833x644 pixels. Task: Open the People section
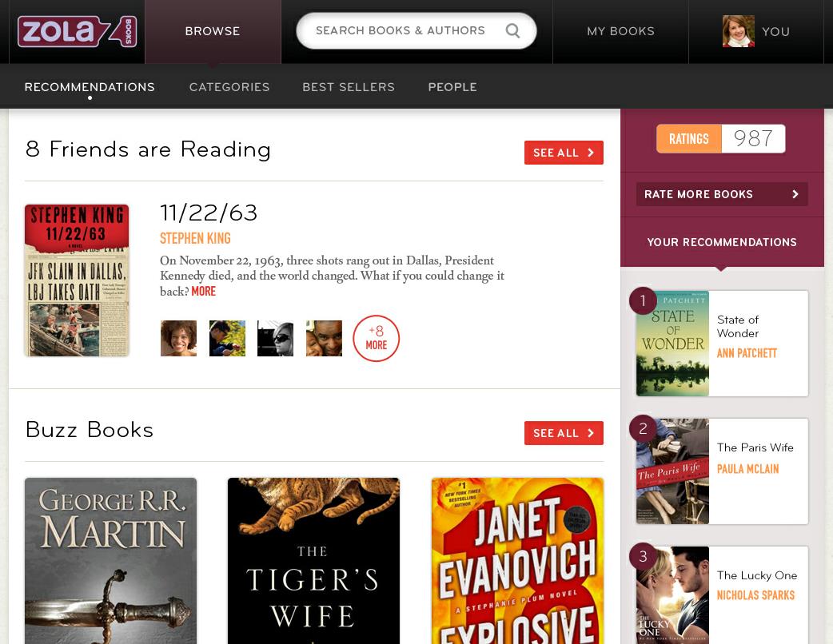click(452, 87)
